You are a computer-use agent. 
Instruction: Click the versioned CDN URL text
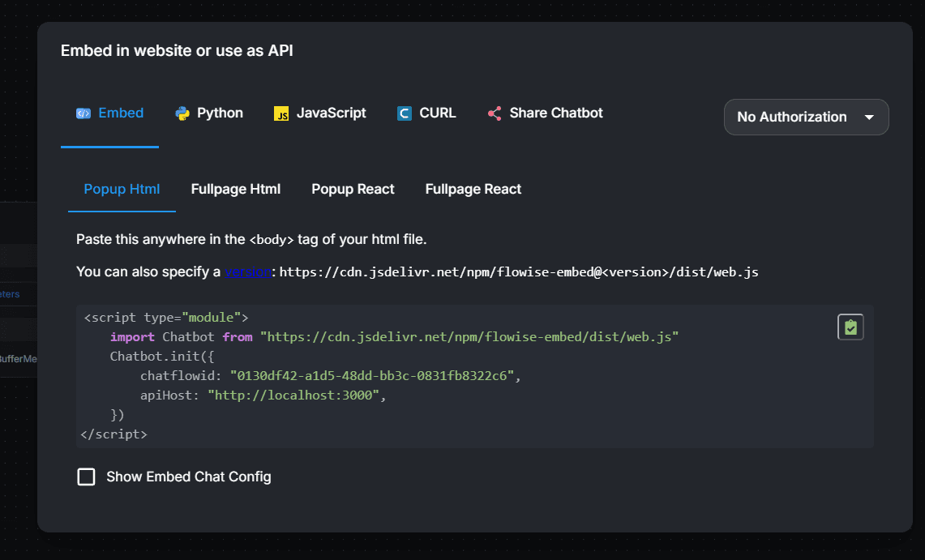coord(519,271)
